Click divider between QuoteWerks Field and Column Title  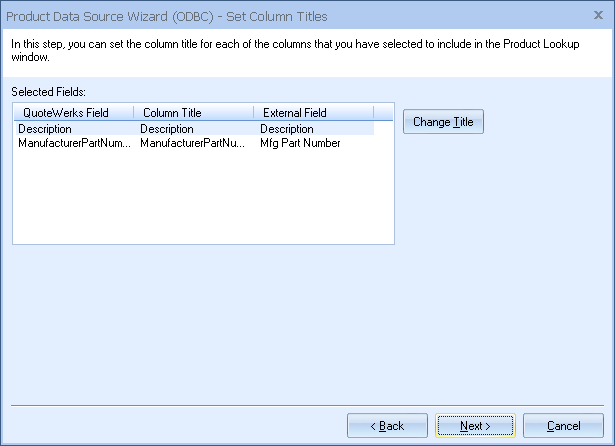click(x=133, y=113)
